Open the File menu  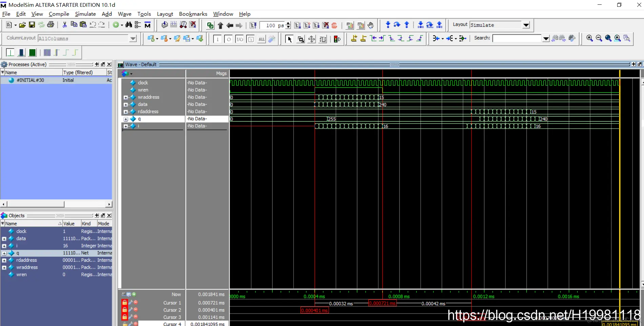point(6,14)
